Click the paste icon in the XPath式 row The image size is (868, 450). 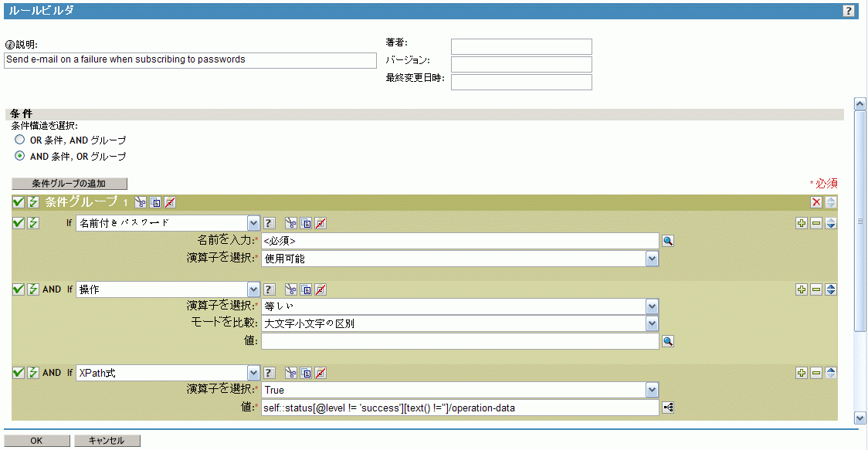coord(320,373)
